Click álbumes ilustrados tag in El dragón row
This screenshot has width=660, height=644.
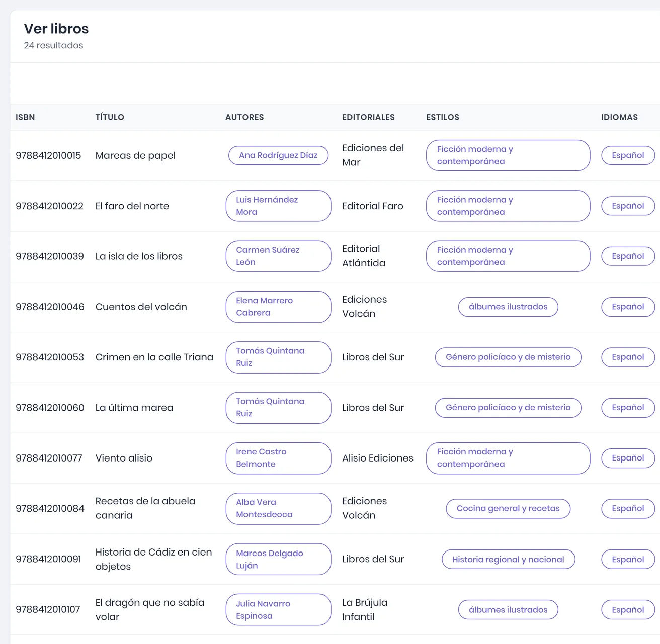point(508,610)
